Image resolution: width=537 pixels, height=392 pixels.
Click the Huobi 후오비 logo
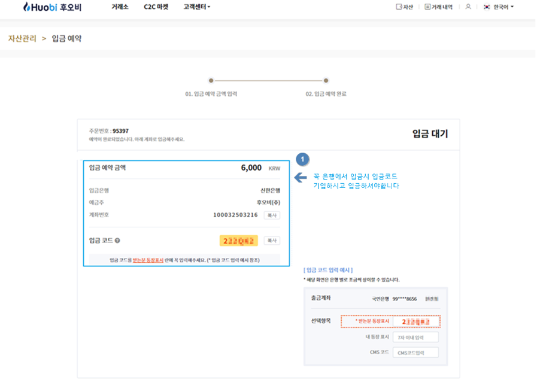click(x=52, y=7)
